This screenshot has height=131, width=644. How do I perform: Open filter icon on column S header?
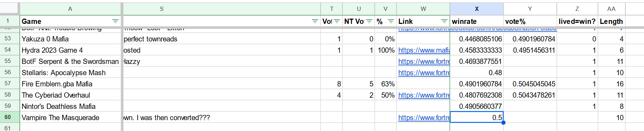click(315, 21)
